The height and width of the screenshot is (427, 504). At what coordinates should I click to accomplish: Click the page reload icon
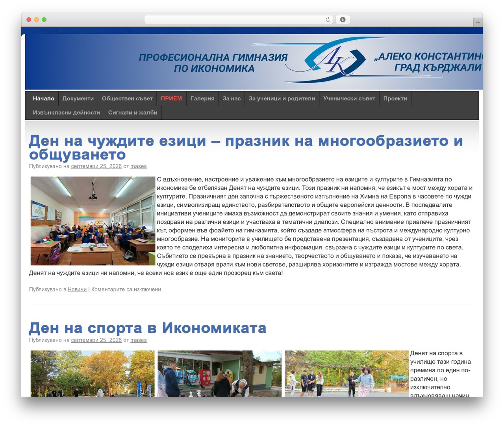click(328, 20)
